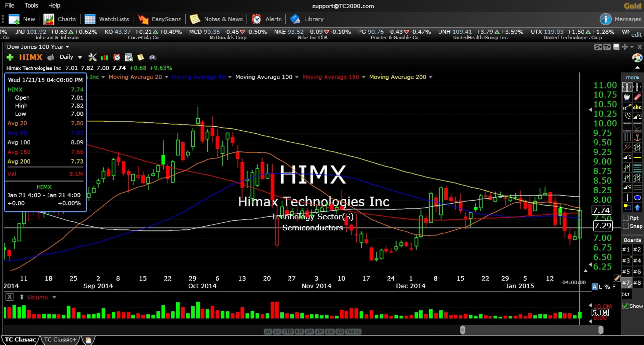Select the abc text annotation tool
The height and width of the screenshot is (345, 644).
(638, 107)
